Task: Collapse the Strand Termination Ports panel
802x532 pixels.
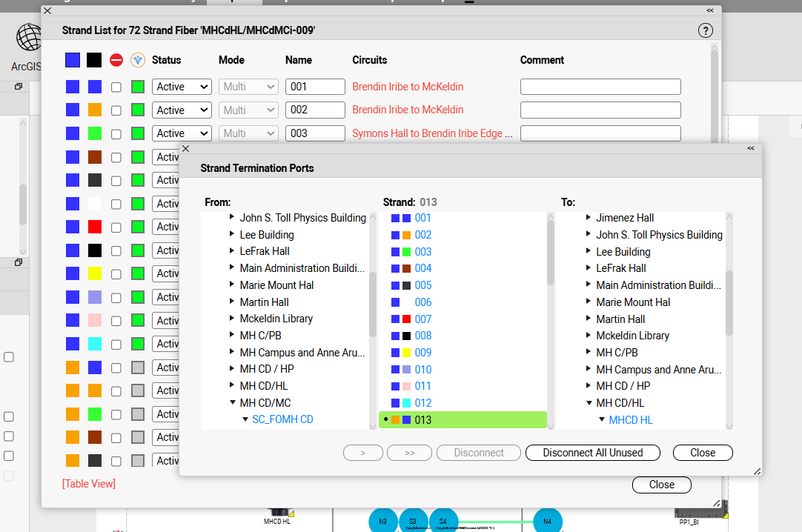Action: 751,148
